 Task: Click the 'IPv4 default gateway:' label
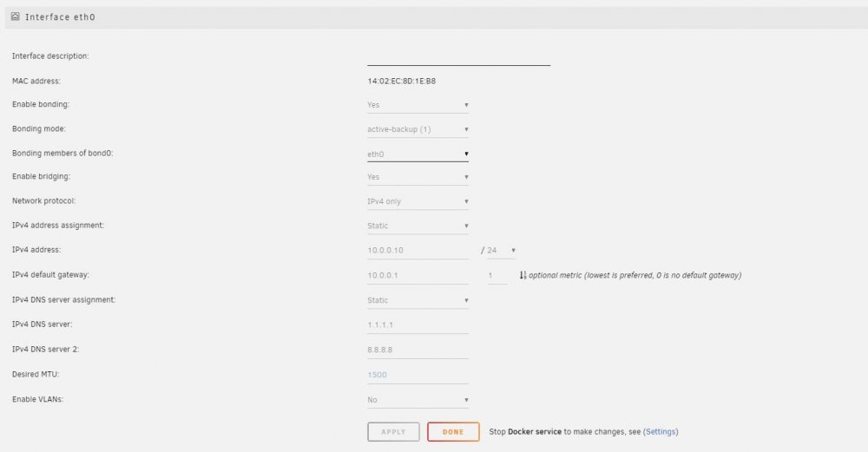(x=50, y=275)
